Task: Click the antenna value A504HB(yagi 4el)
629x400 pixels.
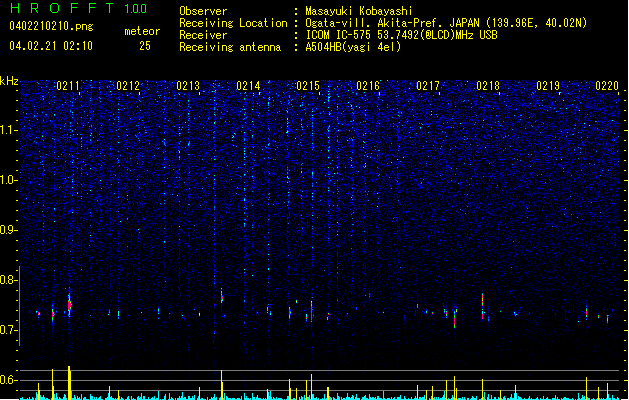Action: click(x=353, y=47)
